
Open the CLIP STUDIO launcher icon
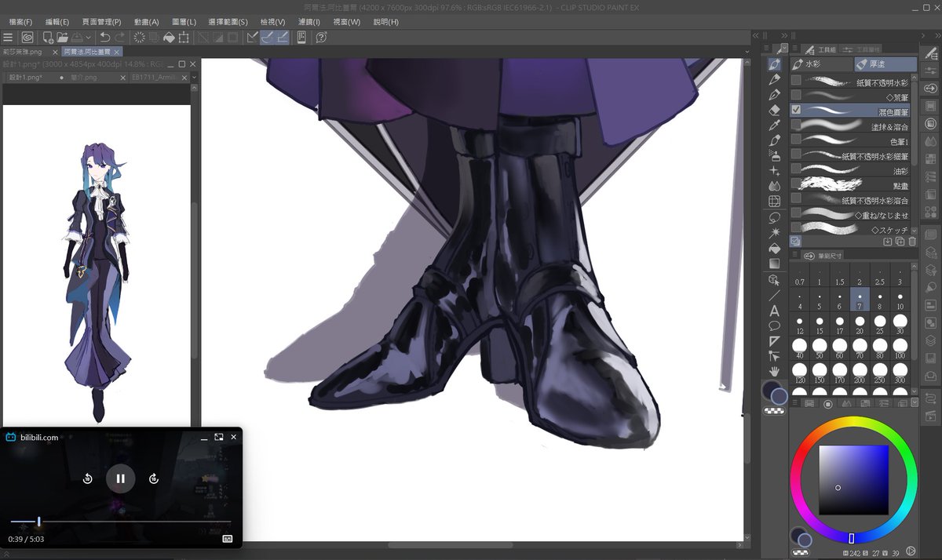(x=27, y=37)
